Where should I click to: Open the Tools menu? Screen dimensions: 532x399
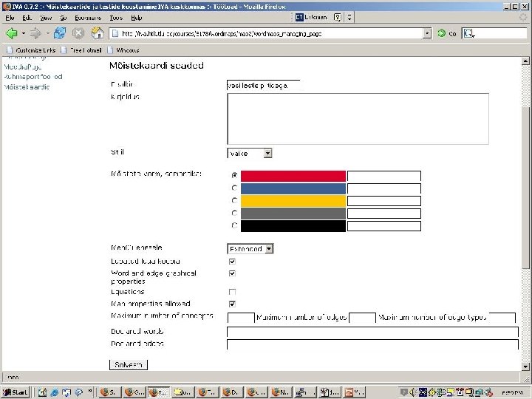pos(116,18)
